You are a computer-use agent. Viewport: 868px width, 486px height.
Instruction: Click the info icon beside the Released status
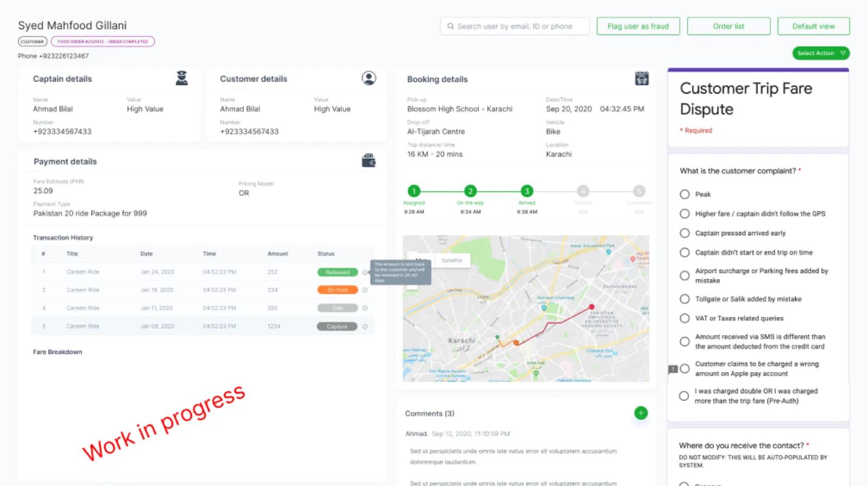pyautogui.click(x=365, y=273)
